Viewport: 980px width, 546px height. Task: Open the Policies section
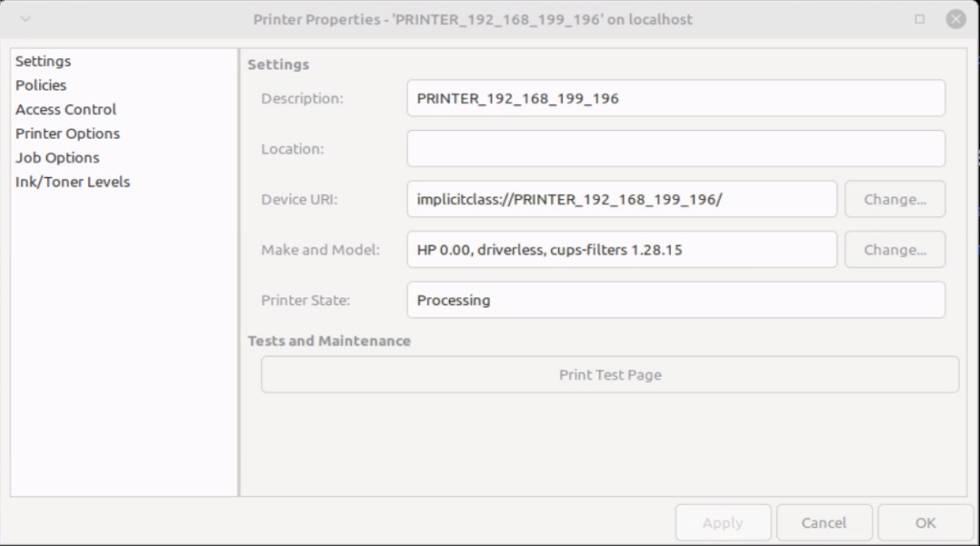click(x=41, y=85)
